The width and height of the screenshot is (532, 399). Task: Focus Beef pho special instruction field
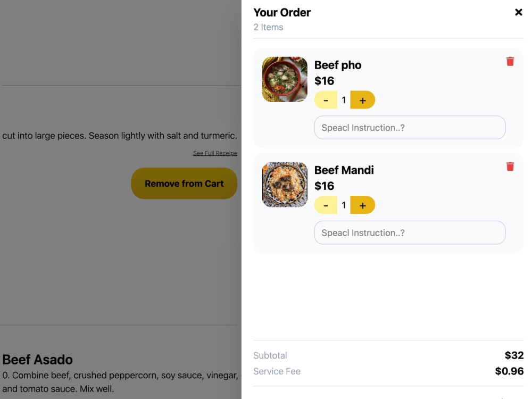[x=410, y=128]
